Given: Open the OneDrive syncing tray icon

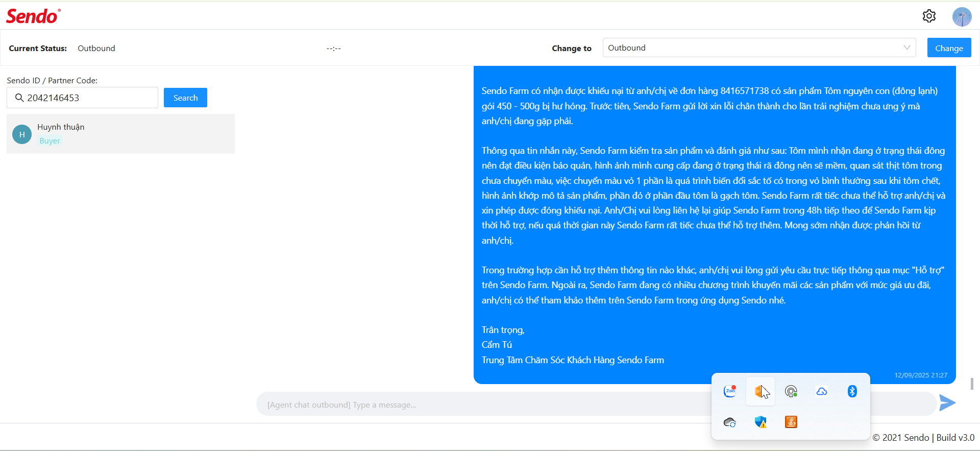Looking at the screenshot, I should tap(730, 422).
